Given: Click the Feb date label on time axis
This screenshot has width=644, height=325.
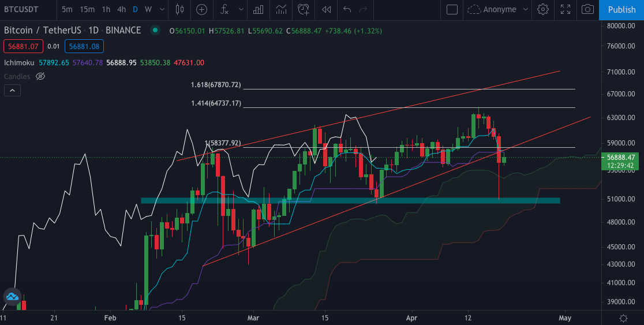Looking at the screenshot, I should click(x=110, y=318).
